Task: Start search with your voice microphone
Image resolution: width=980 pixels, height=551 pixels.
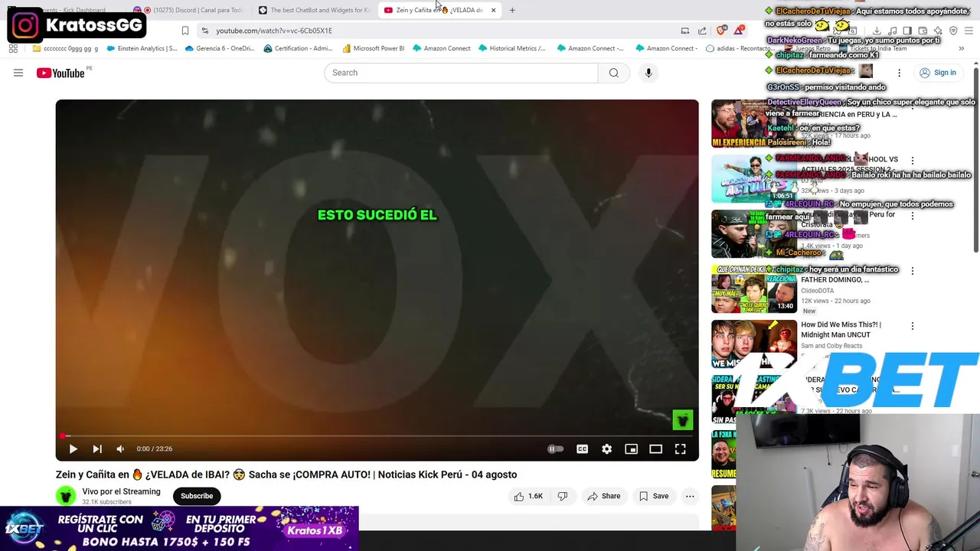Action: pyautogui.click(x=648, y=73)
